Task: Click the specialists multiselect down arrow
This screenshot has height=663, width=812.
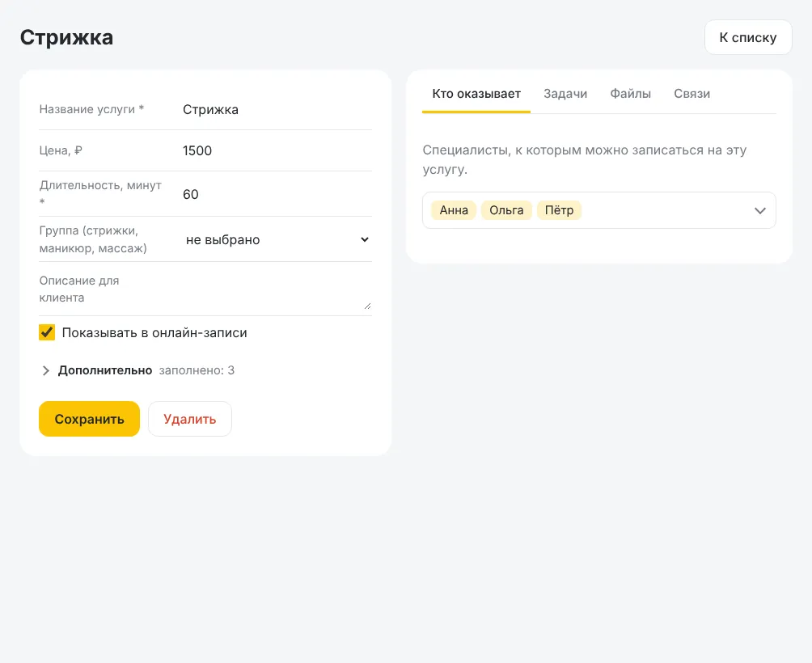Action: [x=759, y=211]
